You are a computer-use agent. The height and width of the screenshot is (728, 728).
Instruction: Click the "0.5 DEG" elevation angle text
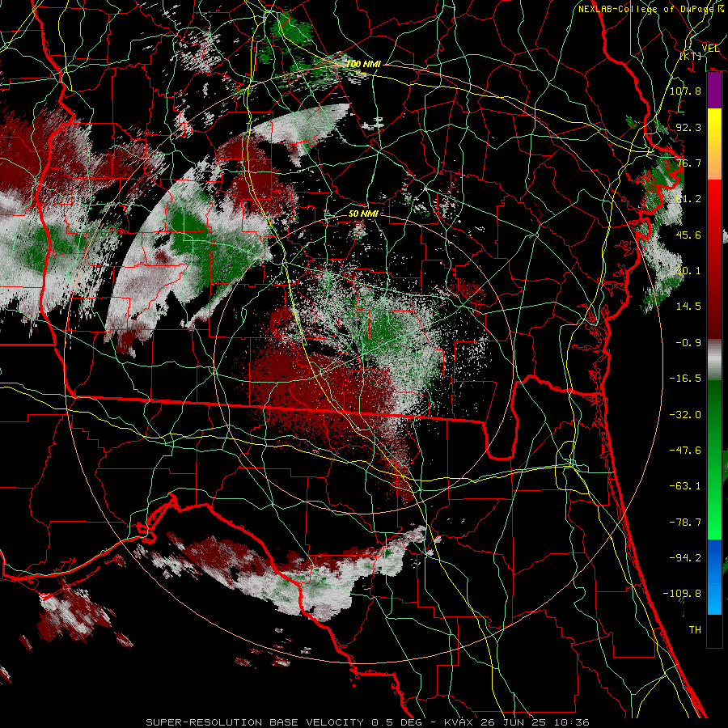pyautogui.click(x=396, y=722)
